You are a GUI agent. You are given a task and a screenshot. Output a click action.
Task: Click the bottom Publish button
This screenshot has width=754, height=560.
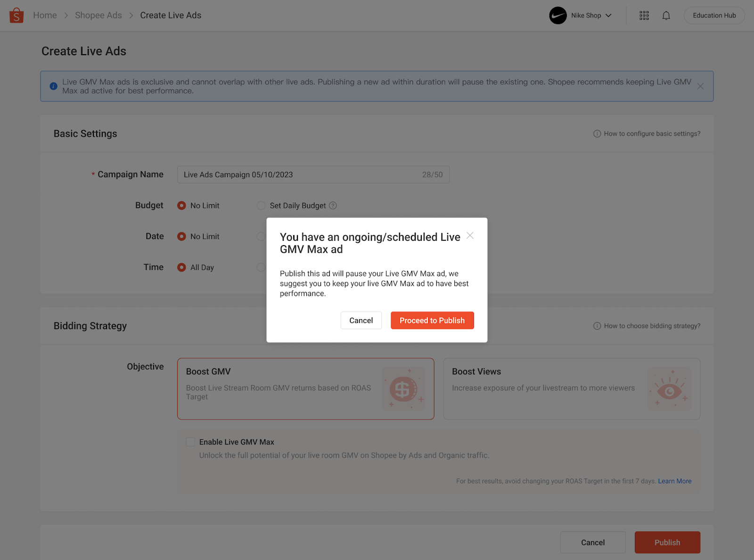pyautogui.click(x=667, y=543)
